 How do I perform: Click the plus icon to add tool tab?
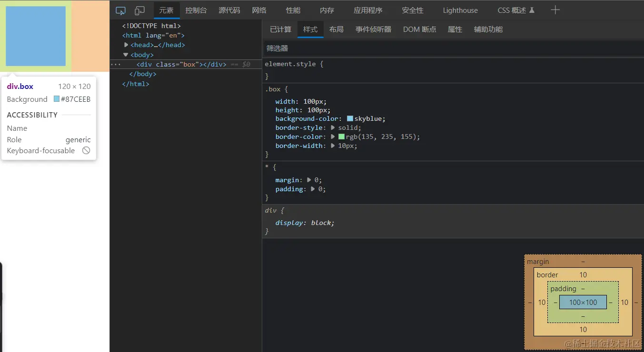coord(555,10)
